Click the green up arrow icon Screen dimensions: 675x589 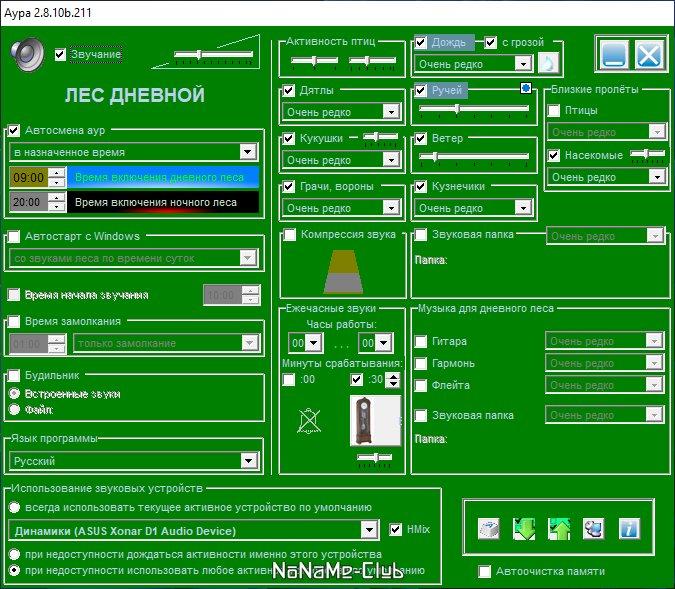point(558,529)
